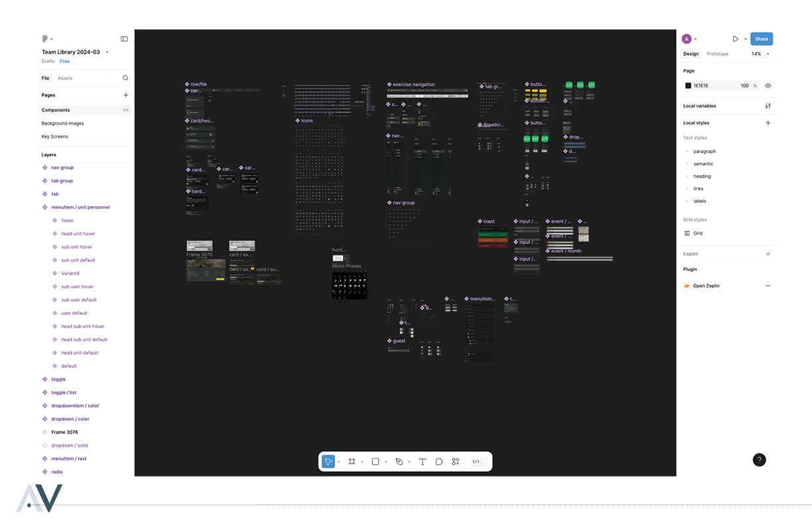Click the Share button
Image resolution: width=812 pixels, height=525 pixels.
(x=762, y=39)
